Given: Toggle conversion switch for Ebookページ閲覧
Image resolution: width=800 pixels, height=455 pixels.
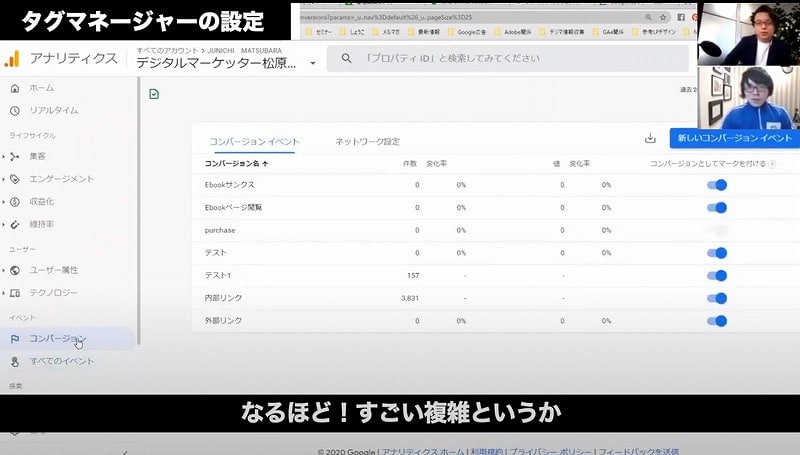Looking at the screenshot, I should point(717,208).
